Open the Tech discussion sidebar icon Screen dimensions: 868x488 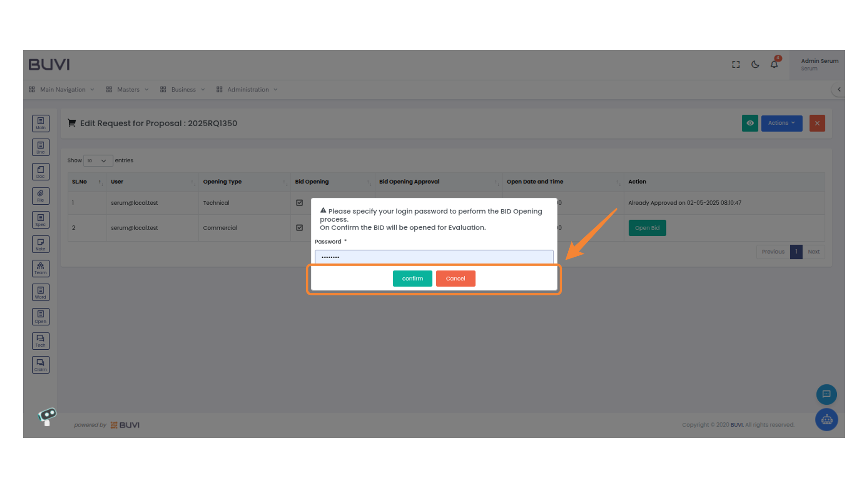click(41, 341)
